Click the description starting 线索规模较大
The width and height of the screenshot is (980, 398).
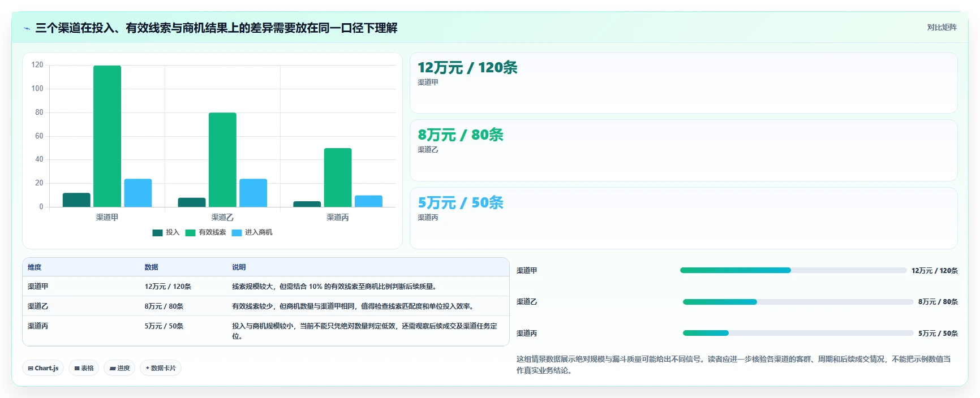click(336, 287)
